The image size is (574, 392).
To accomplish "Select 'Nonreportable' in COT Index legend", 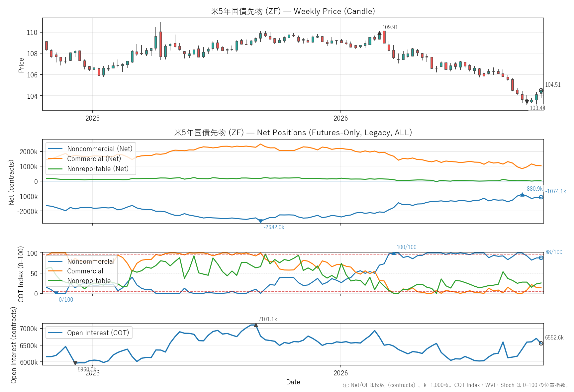I will [79, 281].
